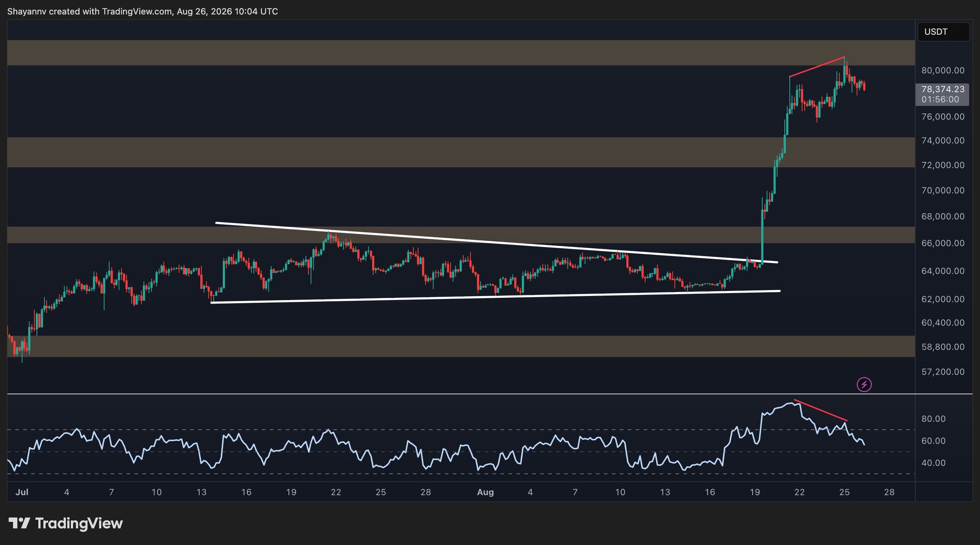Open the USDT currency selector

coord(943,32)
